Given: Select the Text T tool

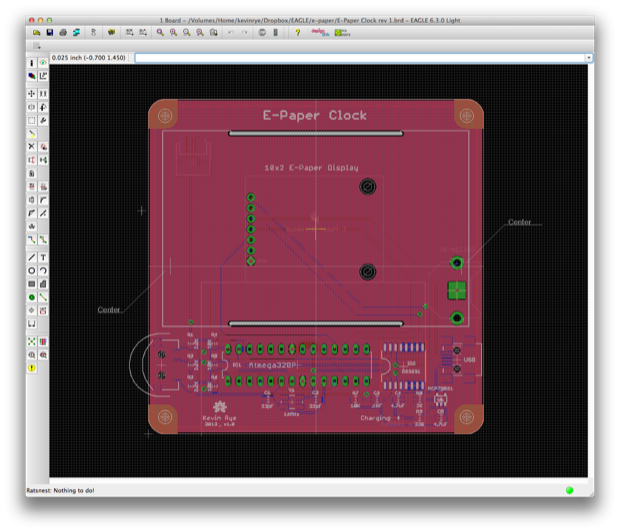Looking at the screenshot, I should tap(43, 257).
